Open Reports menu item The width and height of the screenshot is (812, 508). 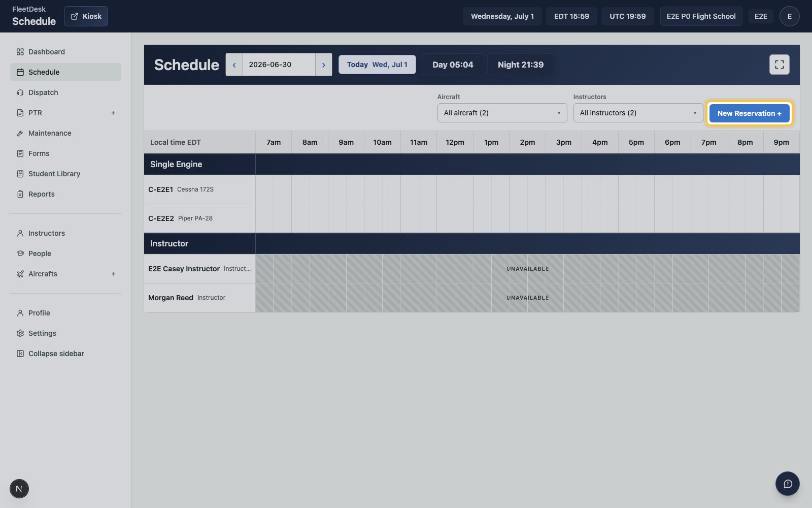click(x=65, y=194)
